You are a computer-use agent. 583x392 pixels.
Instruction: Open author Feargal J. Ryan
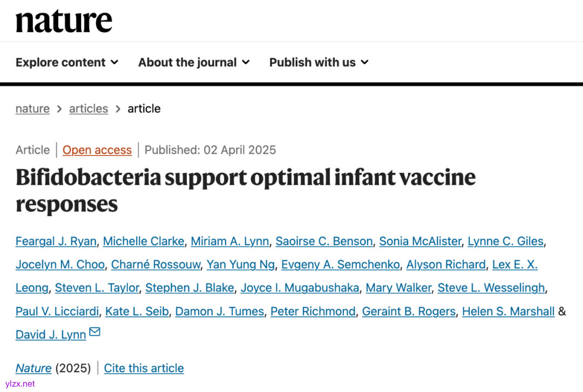56,241
